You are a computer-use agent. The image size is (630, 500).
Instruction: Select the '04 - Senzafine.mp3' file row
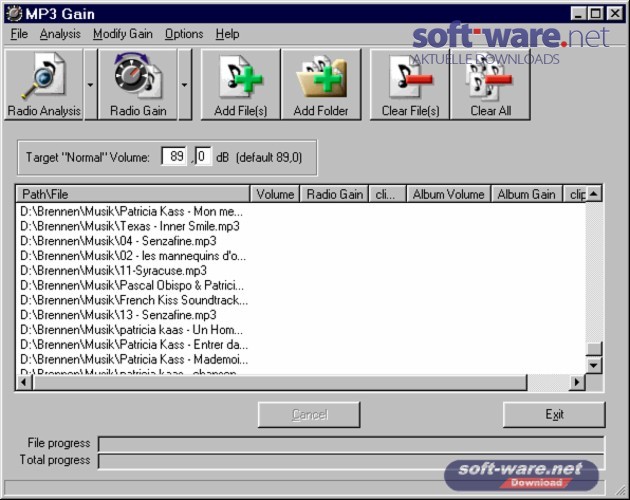tap(118, 241)
